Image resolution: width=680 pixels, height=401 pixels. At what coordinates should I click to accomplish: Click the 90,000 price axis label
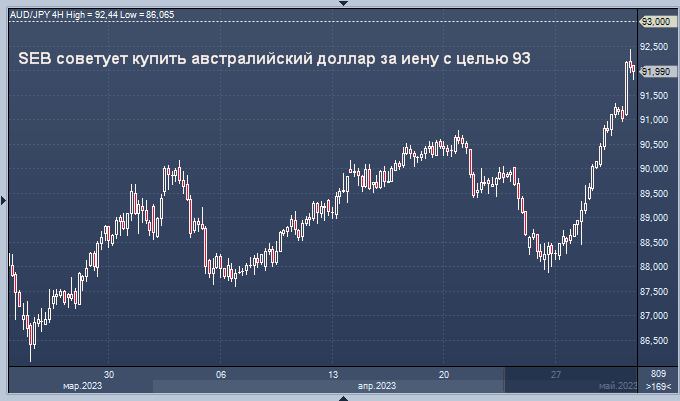pyautogui.click(x=655, y=169)
